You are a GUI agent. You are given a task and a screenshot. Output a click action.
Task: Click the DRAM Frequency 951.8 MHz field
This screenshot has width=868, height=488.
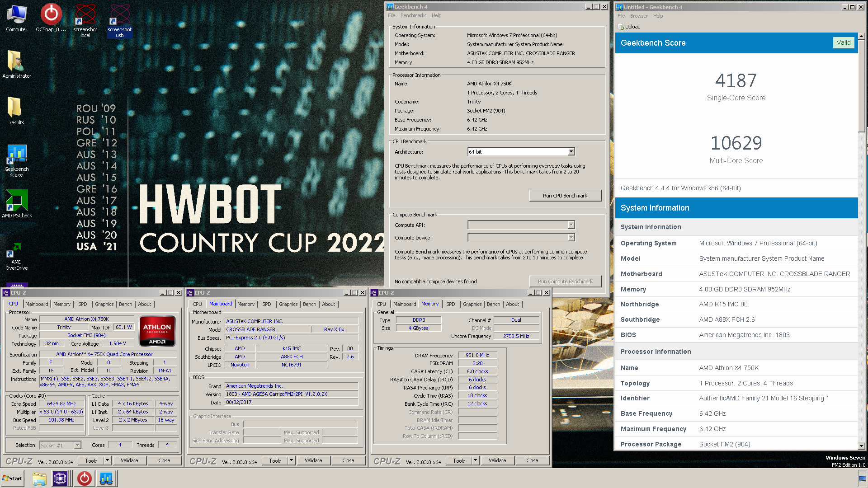(477, 355)
